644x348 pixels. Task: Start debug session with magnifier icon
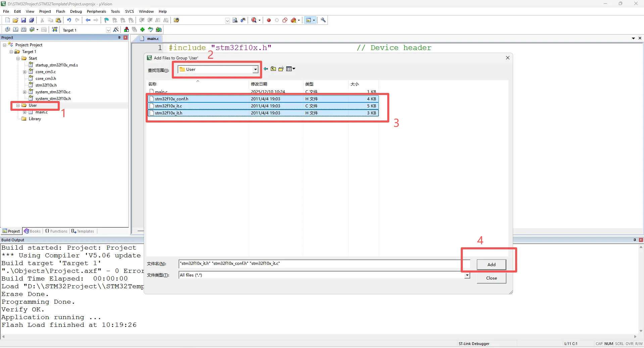[x=254, y=20]
